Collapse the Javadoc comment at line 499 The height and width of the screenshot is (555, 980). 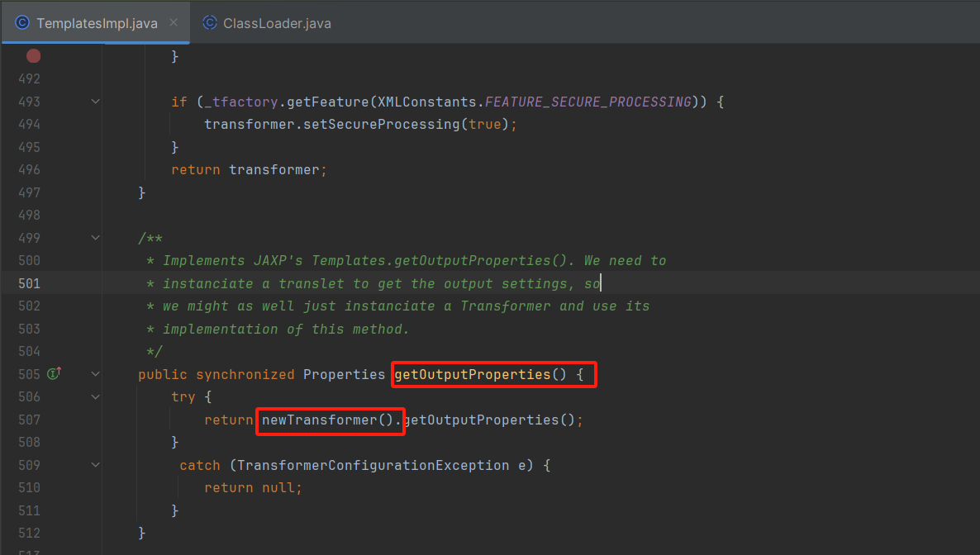click(x=95, y=237)
